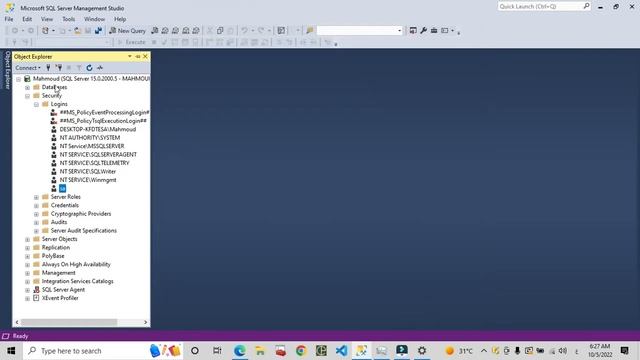Select the ##MS_PolicyTsqlExecutionLogin## login

tap(103, 121)
